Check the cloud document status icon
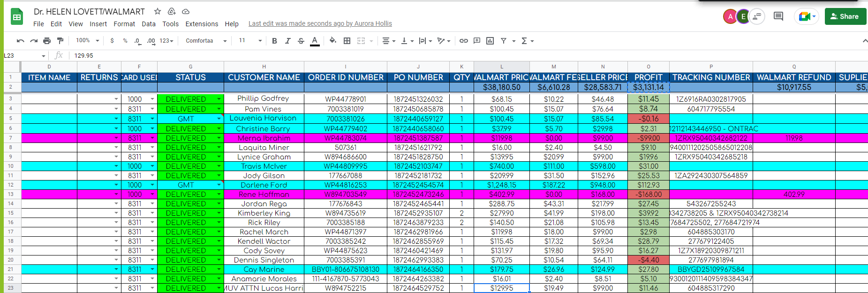Screen dimensions: 868x293 click(186, 11)
